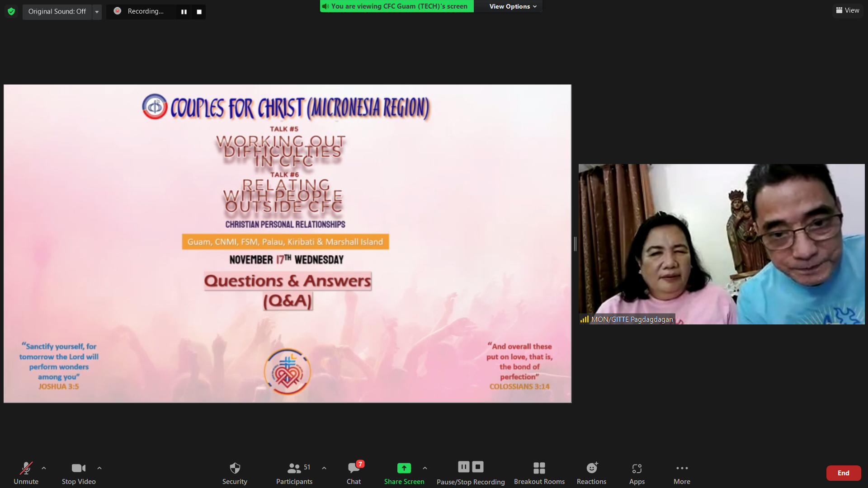
Task: Pause recording in bottom toolbar
Action: coord(464,467)
